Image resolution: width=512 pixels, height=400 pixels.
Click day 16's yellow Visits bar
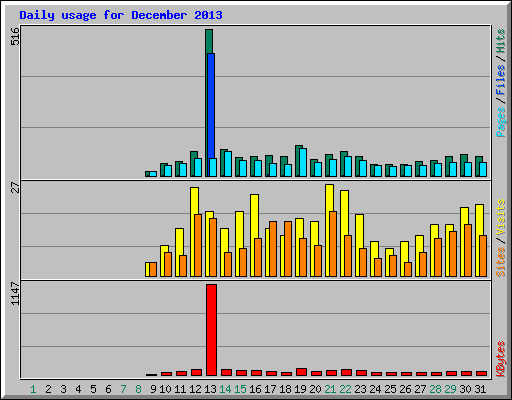(x=254, y=216)
